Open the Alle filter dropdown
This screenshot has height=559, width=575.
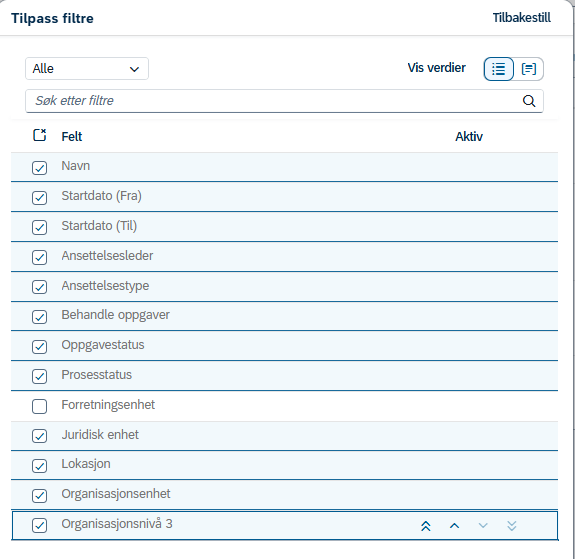[x=87, y=69]
